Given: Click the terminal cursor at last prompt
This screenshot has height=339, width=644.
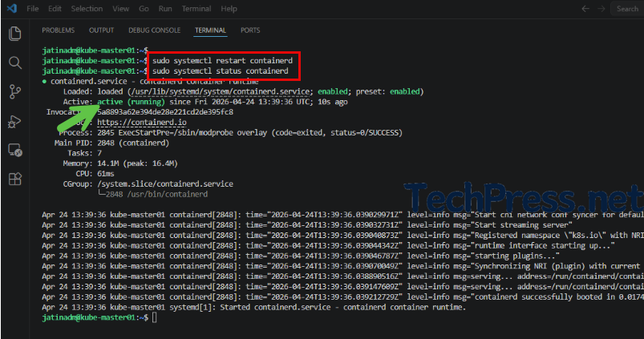Looking at the screenshot, I should [155, 317].
